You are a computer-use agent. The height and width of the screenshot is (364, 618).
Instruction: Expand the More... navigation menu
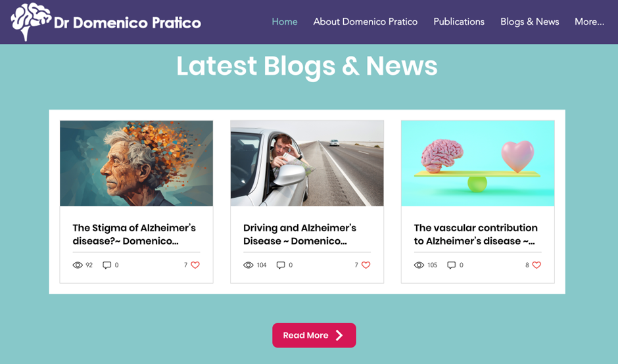tap(589, 22)
